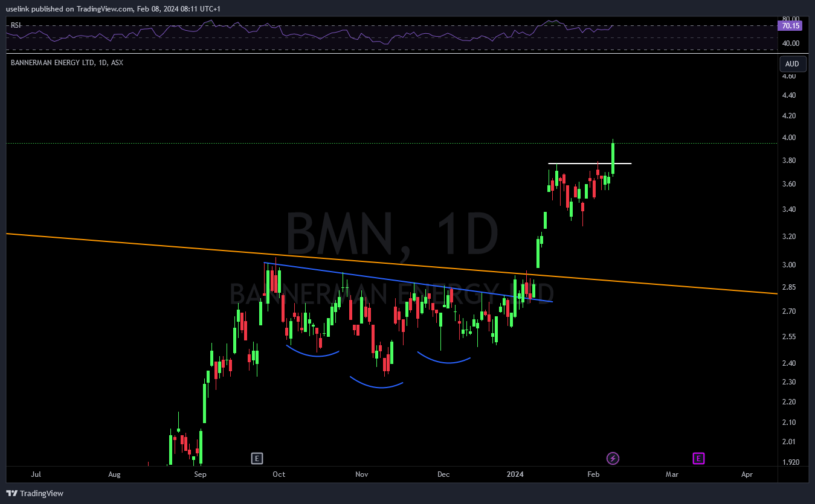Click the 2.85 price axis label

point(789,287)
